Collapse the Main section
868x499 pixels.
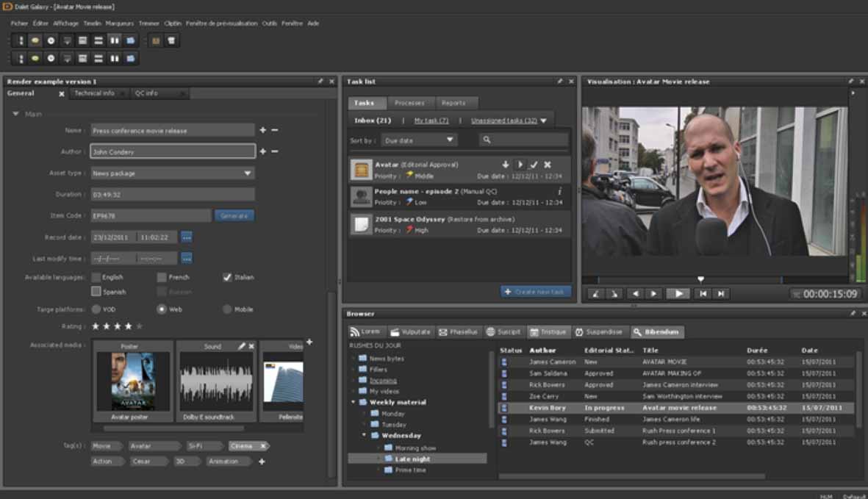click(15, 114)
